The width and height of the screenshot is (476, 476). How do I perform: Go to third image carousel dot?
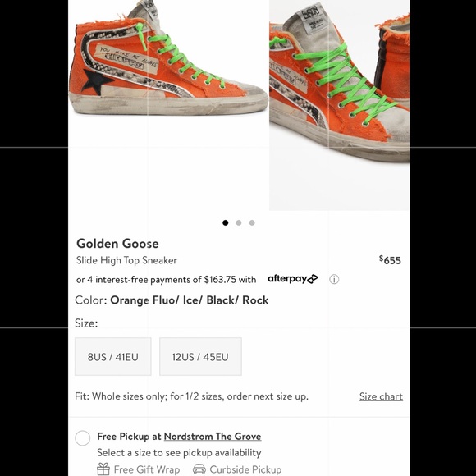click(x=252, y=223)
